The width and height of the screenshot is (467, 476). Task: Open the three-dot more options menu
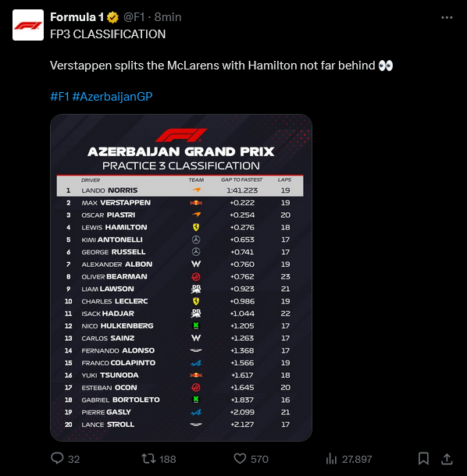(447, 18)
